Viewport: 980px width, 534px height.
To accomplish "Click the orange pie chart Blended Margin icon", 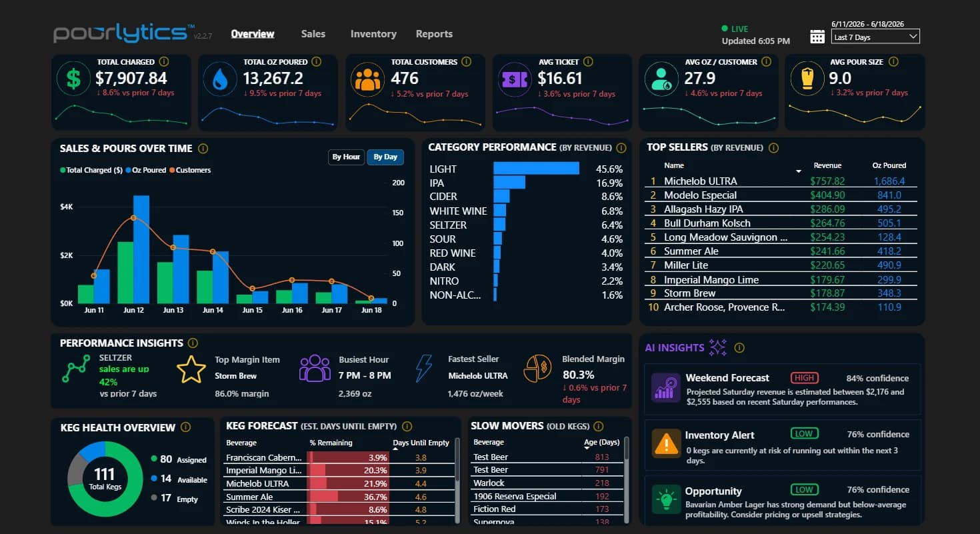I will click(x=537, y=368).
